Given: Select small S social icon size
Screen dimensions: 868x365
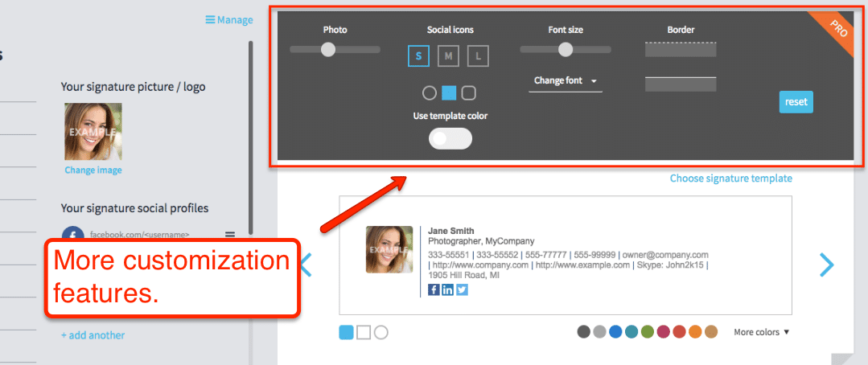Looking at the screenshot, I should (418, 56).
